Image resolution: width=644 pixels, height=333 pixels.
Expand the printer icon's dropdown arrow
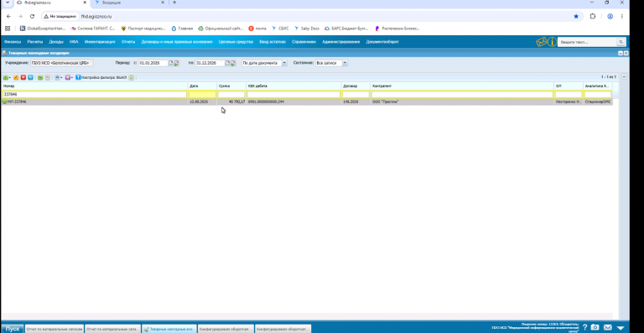[x=61, y=78]
